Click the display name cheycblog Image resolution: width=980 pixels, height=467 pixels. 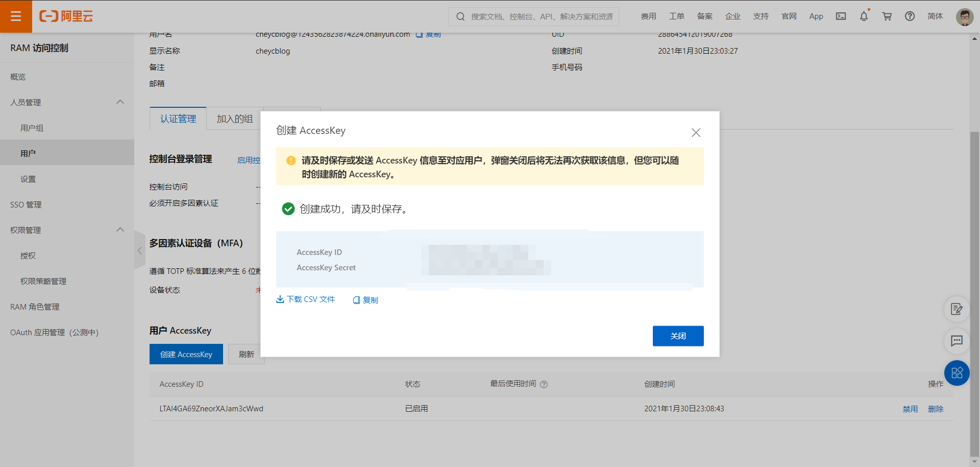pyautogui.click(x=273, y=51)
